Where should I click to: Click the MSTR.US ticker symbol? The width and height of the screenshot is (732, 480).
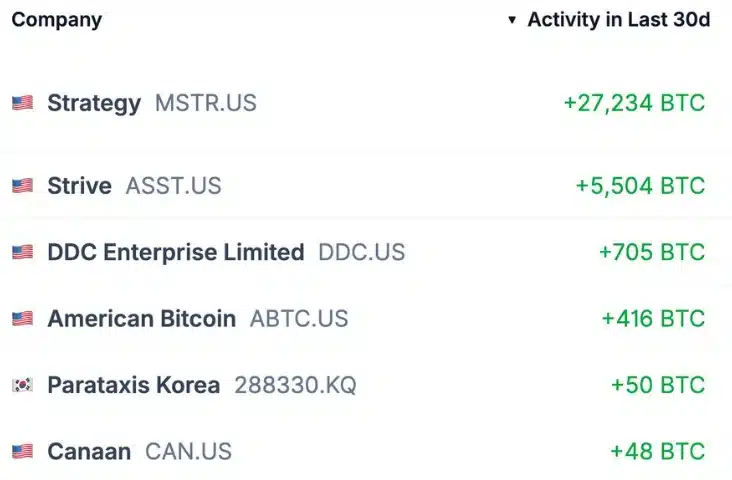tap(205, 103)
